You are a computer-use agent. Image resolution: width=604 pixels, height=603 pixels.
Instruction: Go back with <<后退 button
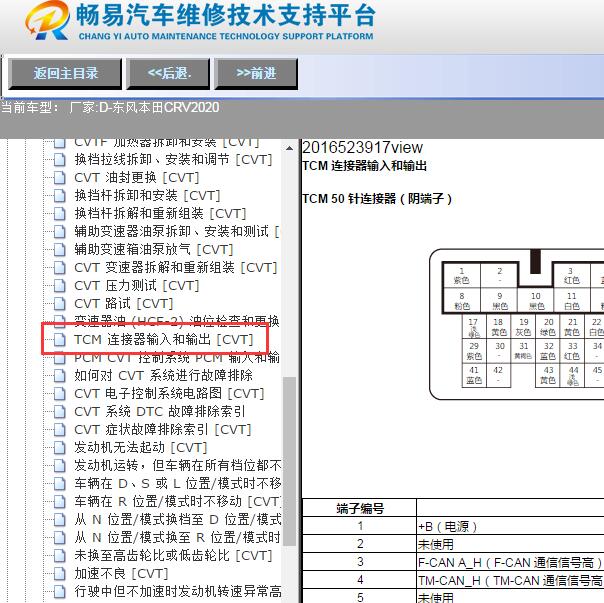(169, 73)
